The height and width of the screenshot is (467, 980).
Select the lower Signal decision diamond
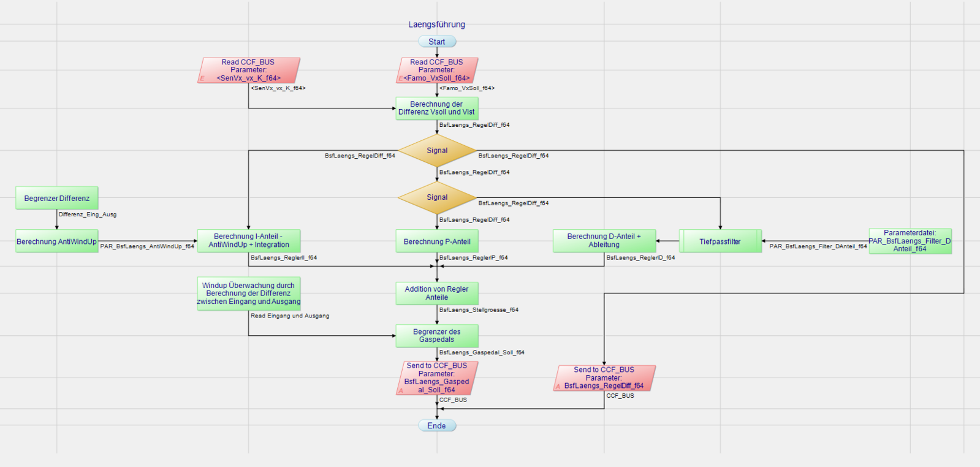(437, 197)
